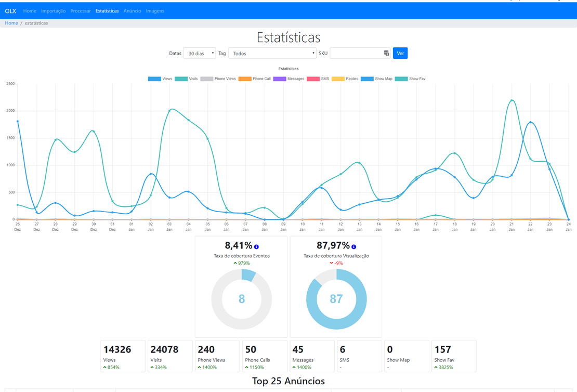This screenshot has height=392, width=577.
Task: Click the 8,41% coverage value
Action: (239, 245)
